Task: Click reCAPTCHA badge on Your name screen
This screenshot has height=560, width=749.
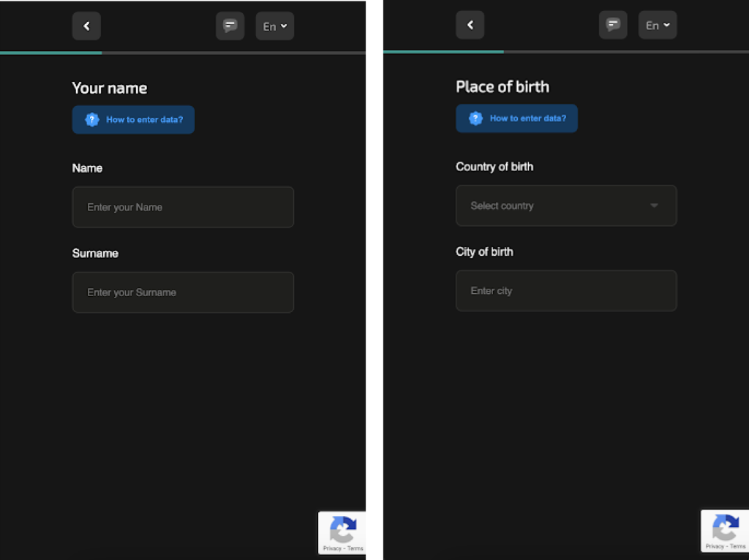Action: pos(342,529)
